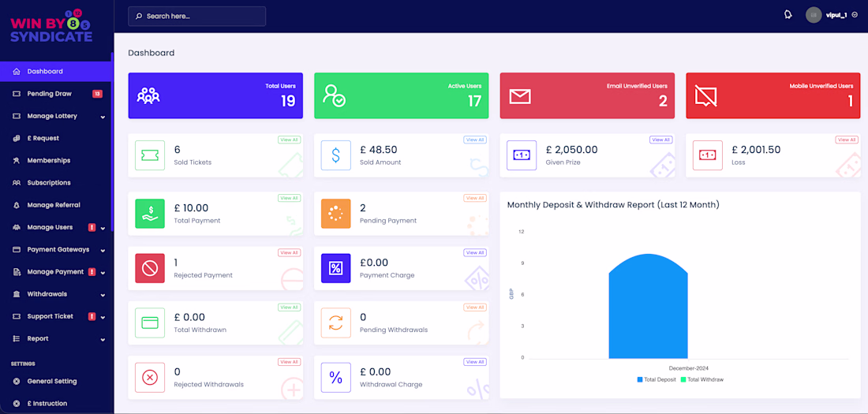
Task: View all for Given Prize card
Action: tap(661, 140)
